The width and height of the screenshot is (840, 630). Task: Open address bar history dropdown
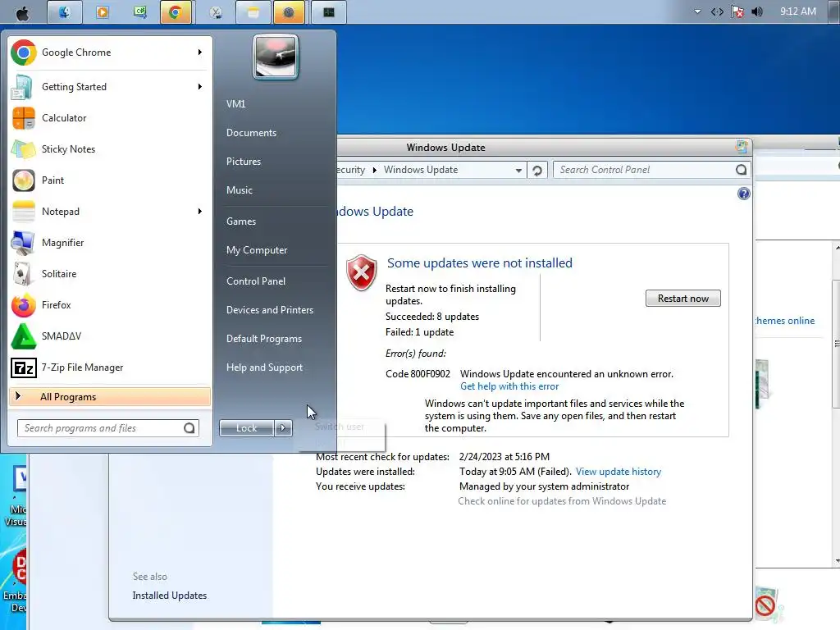coord(518,171)
